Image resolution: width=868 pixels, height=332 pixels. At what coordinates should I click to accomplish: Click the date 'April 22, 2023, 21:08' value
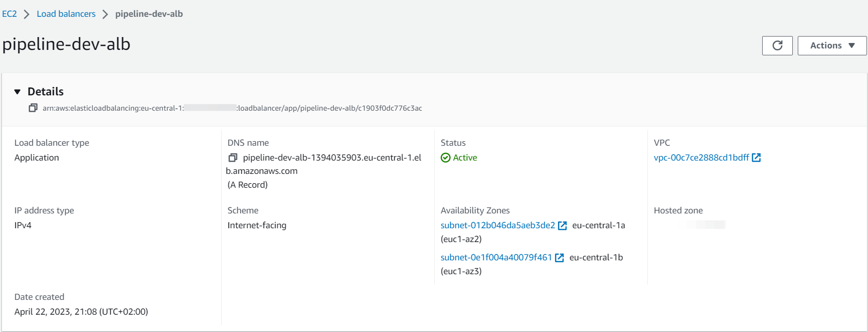(x=81, y=312)
